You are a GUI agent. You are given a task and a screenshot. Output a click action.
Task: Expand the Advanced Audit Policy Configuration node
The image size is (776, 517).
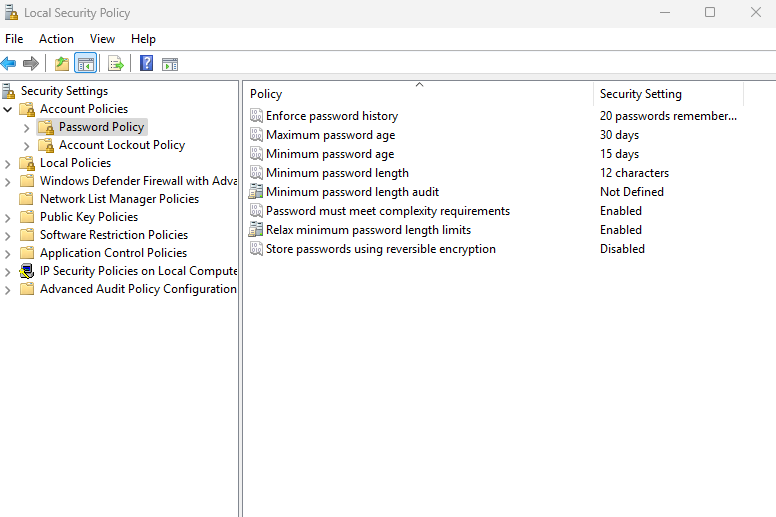click(x=9, y=290)
